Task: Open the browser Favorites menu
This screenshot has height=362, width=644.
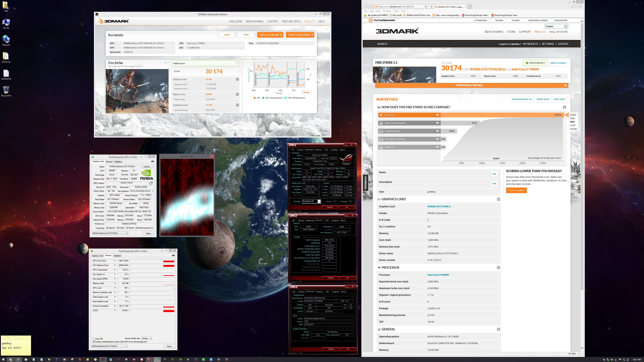Action: click(x=387, y=11)
